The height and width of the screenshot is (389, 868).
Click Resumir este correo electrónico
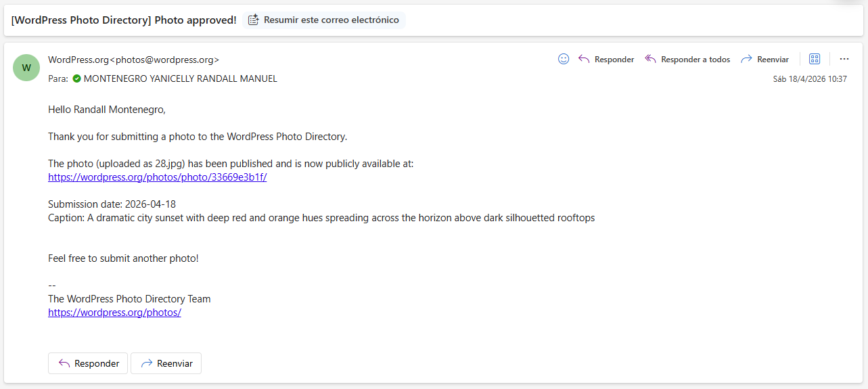click(324, 20)
